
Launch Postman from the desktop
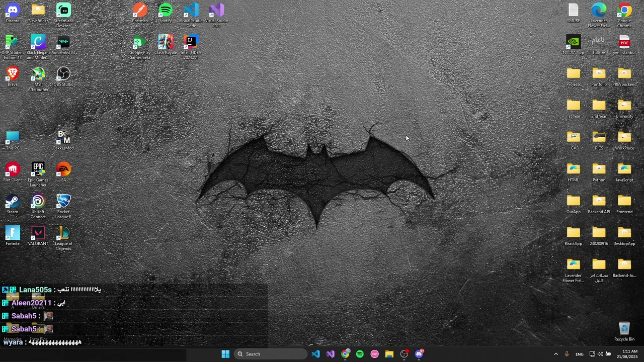[x=140, y=13]
